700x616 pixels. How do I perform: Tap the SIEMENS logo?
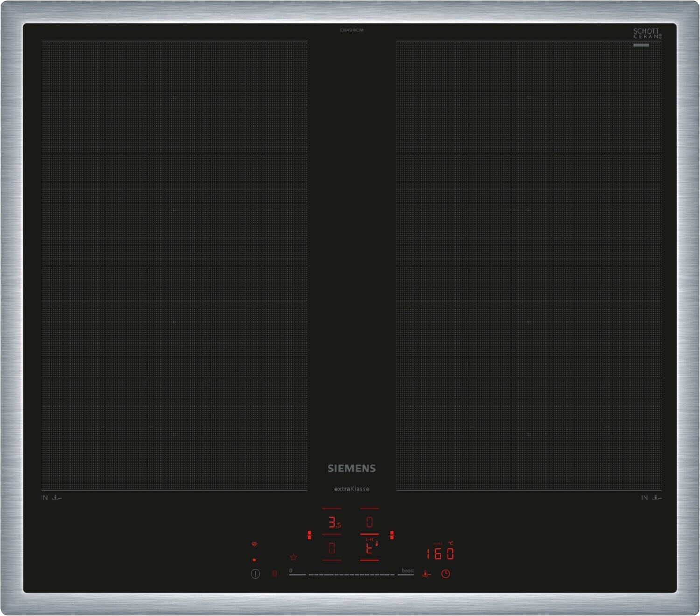(x=351, y=469)
